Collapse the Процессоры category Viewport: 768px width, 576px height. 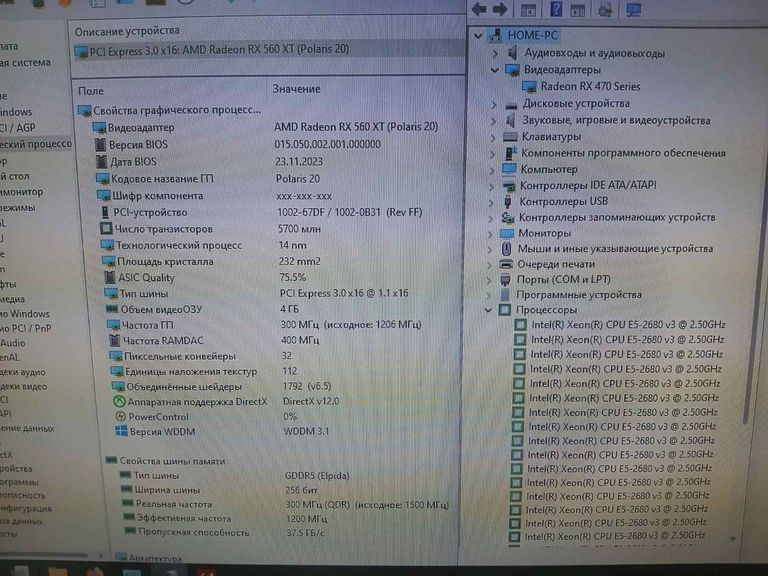click(x=489, y=310)
